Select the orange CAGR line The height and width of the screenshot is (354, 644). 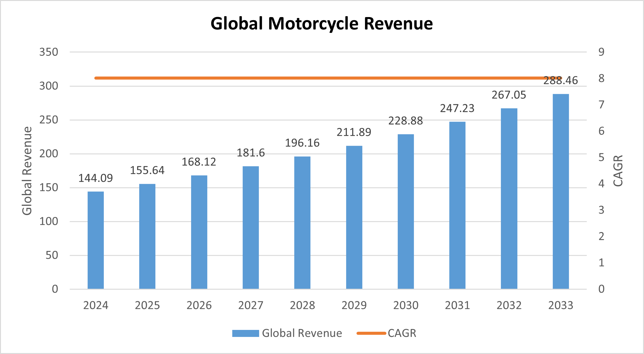click(x=305, y=78)
